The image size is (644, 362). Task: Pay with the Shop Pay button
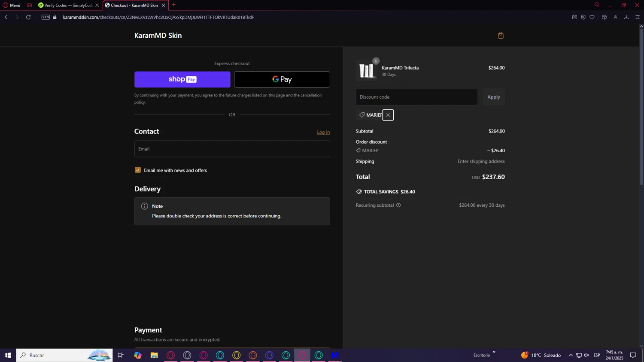(182, 79)
